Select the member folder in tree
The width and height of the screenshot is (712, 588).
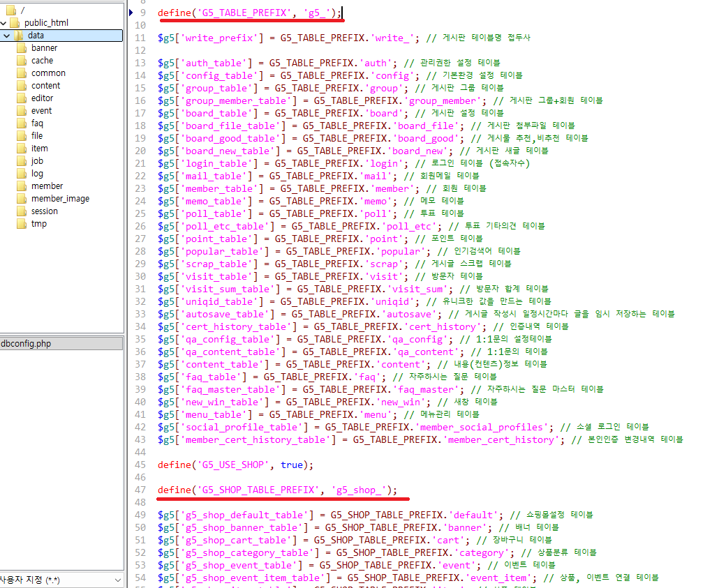click(47, 186)
